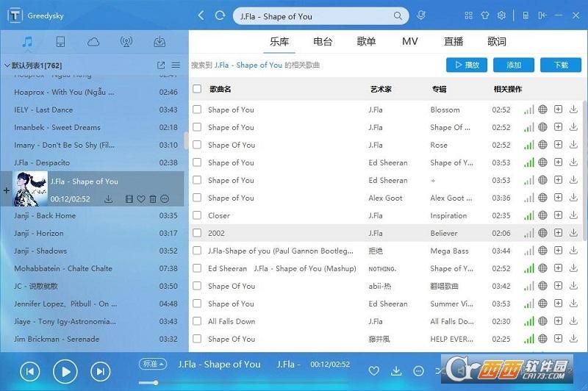
Task: Switch to the 歌单 playlists tab
Action: click(x=366, y=42)
